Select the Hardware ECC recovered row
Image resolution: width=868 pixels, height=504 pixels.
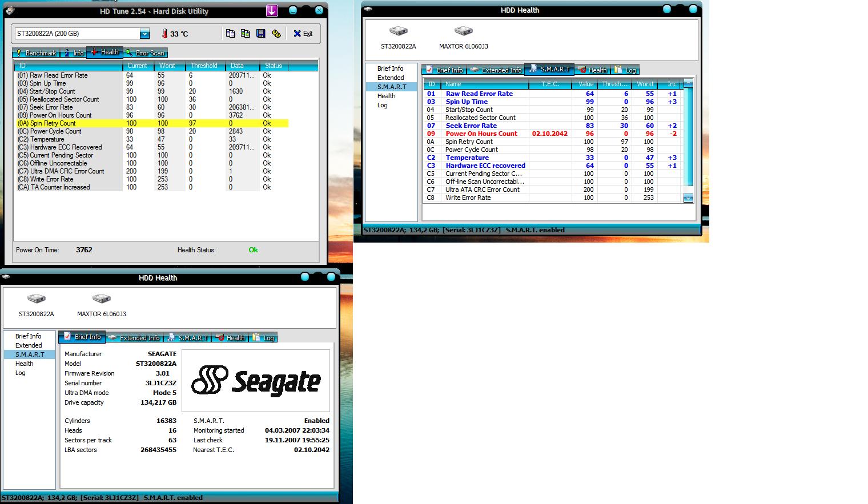553,166
